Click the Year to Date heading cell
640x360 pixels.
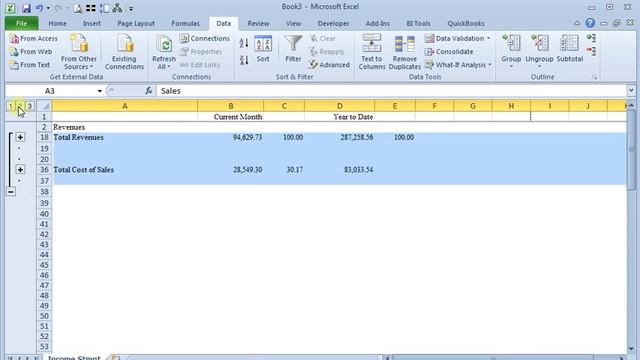pos(340,117)
